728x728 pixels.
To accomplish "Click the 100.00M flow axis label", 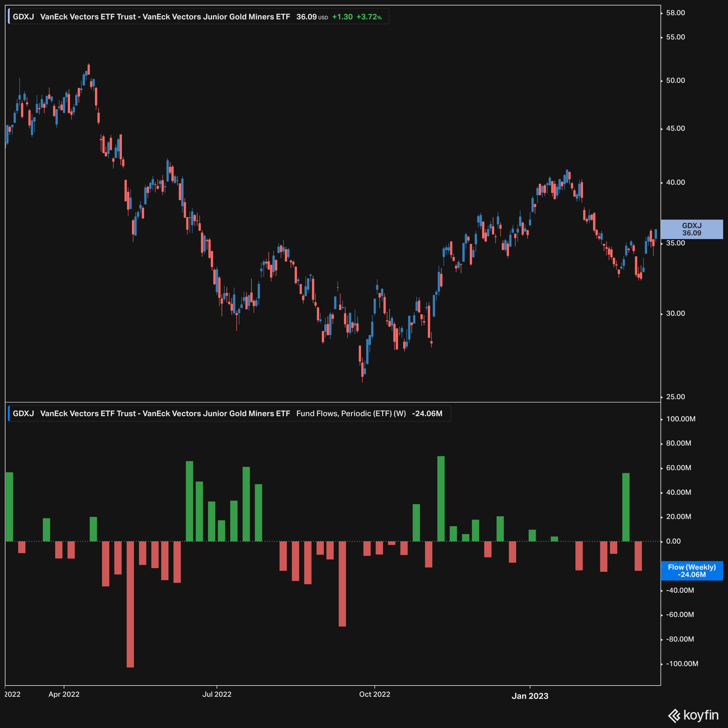I will coord(680,419).
